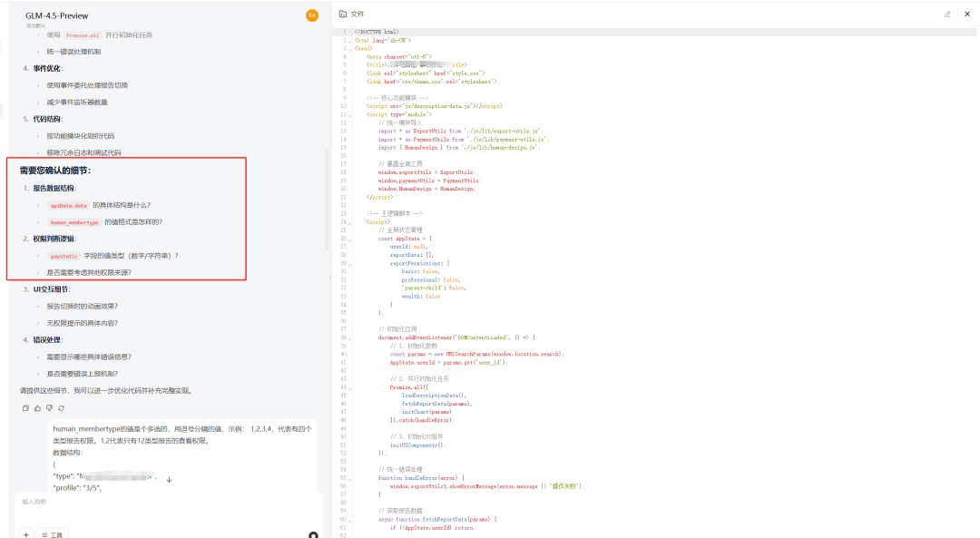Fold the script block at line 24
The width and height of the screenshot is (980, 538).
(349, 221)
